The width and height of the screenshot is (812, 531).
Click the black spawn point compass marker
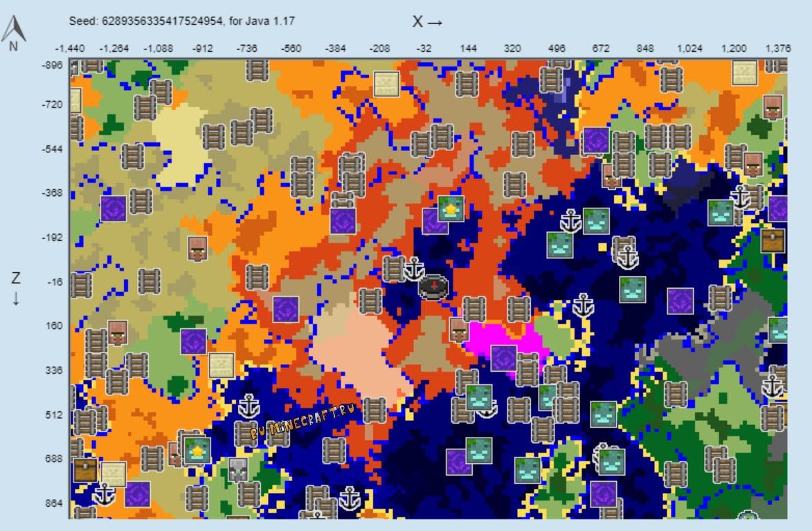tap(433, 287)
